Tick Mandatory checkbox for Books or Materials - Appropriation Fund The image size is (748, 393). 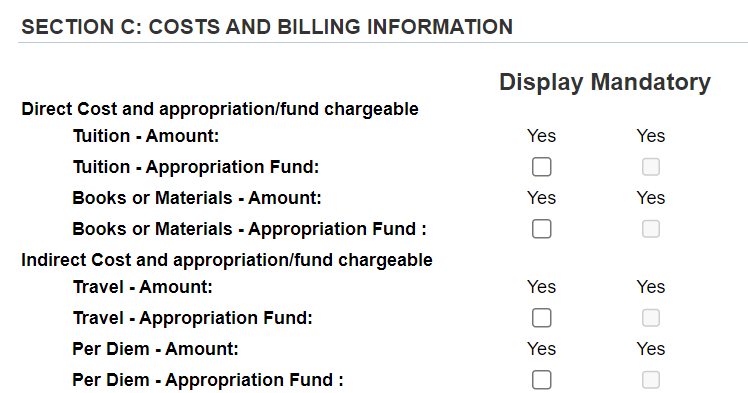(651, 229)
